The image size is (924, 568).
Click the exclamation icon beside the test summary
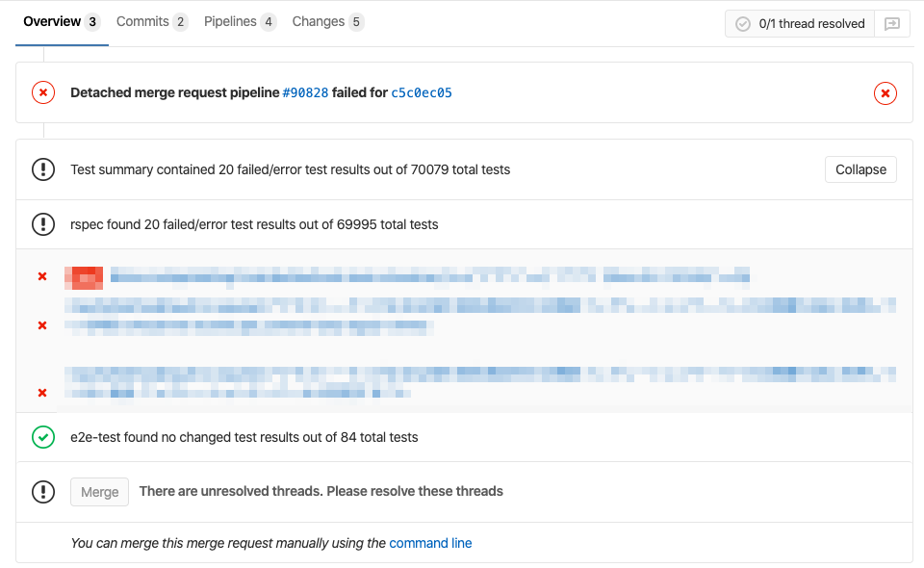[42, 169]
